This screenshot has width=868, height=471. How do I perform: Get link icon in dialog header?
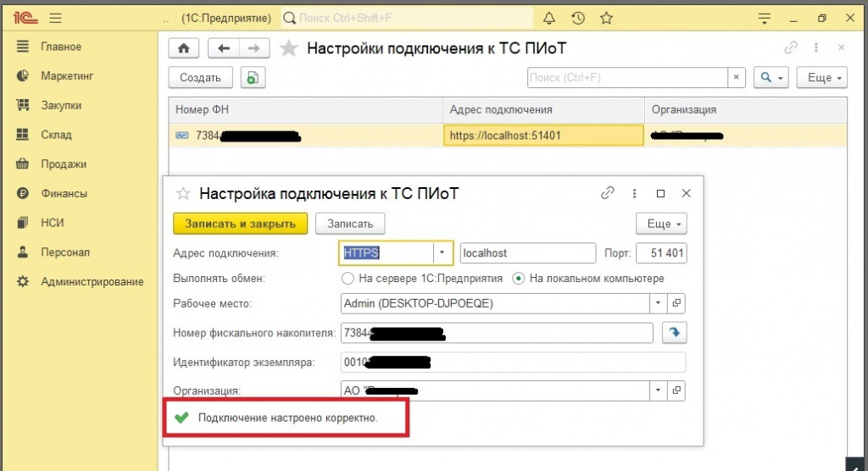[x=607, y=192]
